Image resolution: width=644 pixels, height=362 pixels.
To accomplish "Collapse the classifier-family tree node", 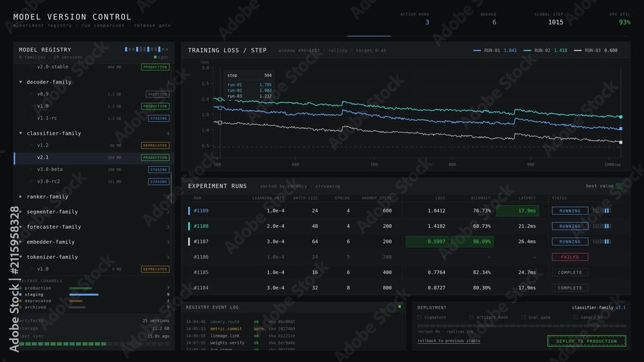I will click(x=21, y=133).
